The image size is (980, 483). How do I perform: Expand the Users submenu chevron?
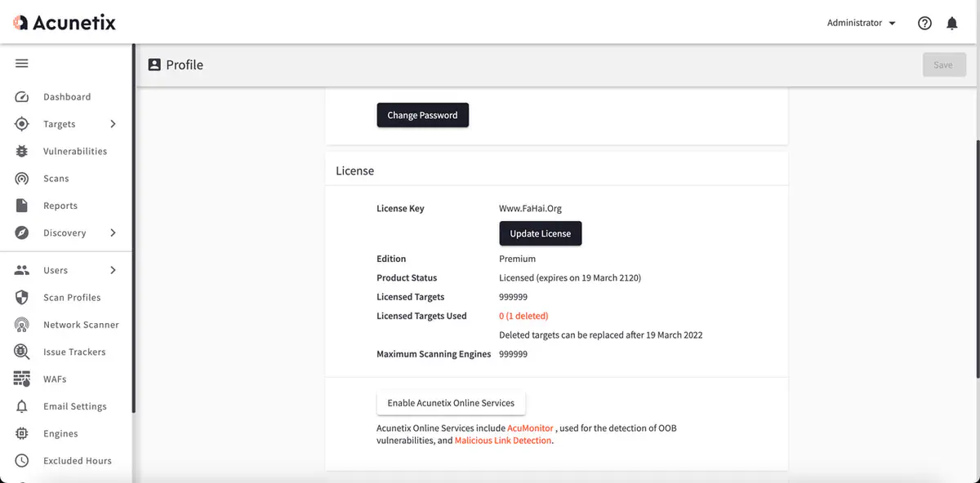[113, 270]
